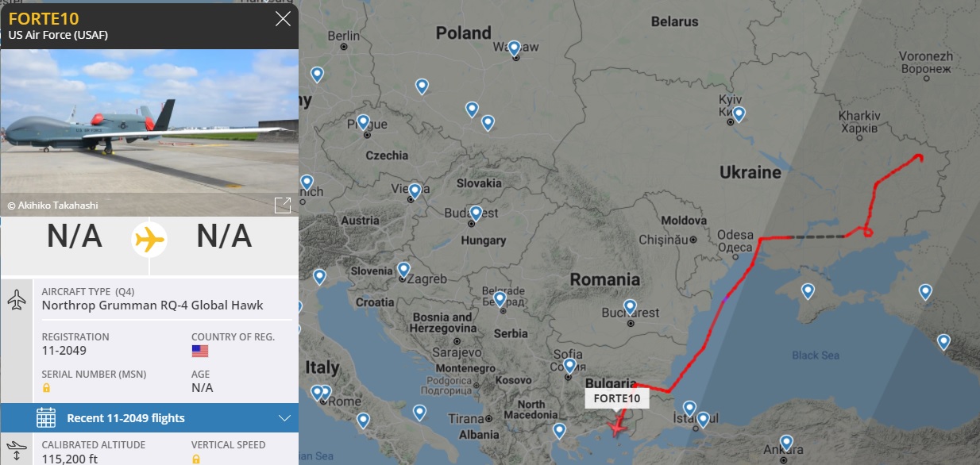
Task: Click the airport marker in Crimea
Action: tap(808, 291)
